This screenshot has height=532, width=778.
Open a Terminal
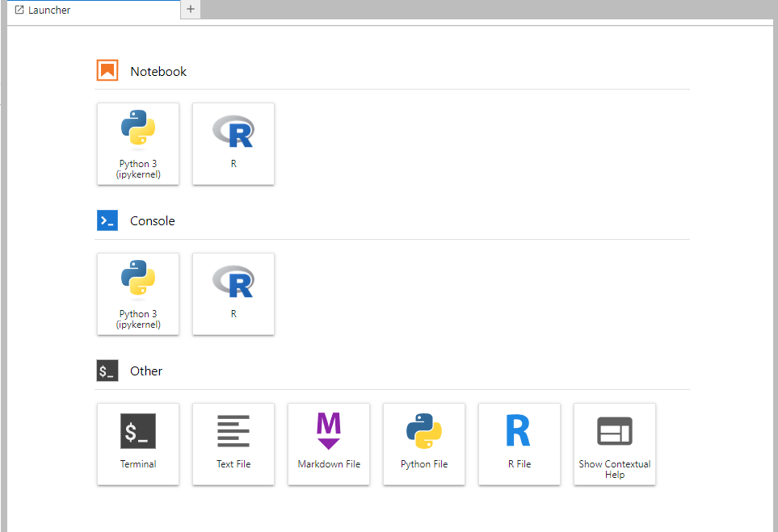tap(137, 444)
